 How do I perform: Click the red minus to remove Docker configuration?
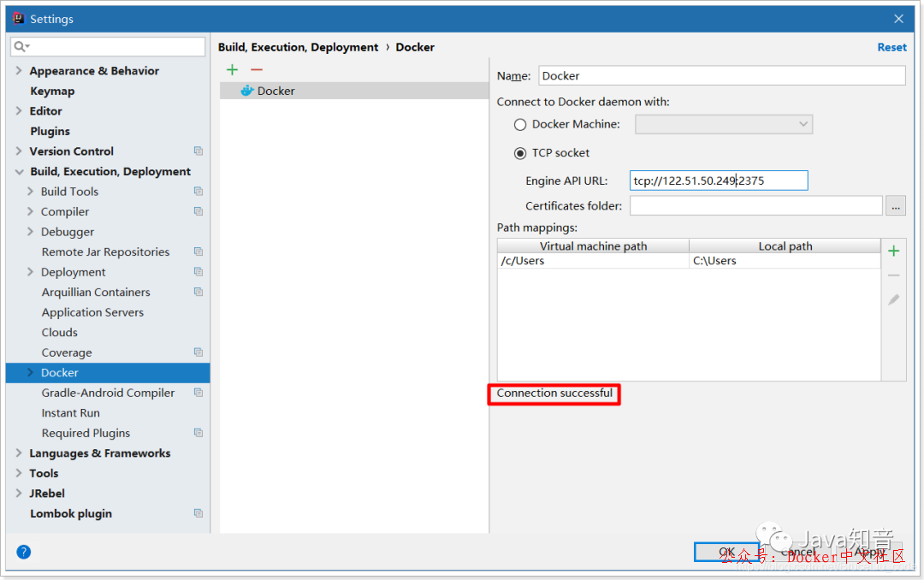[x=256, y=70]
